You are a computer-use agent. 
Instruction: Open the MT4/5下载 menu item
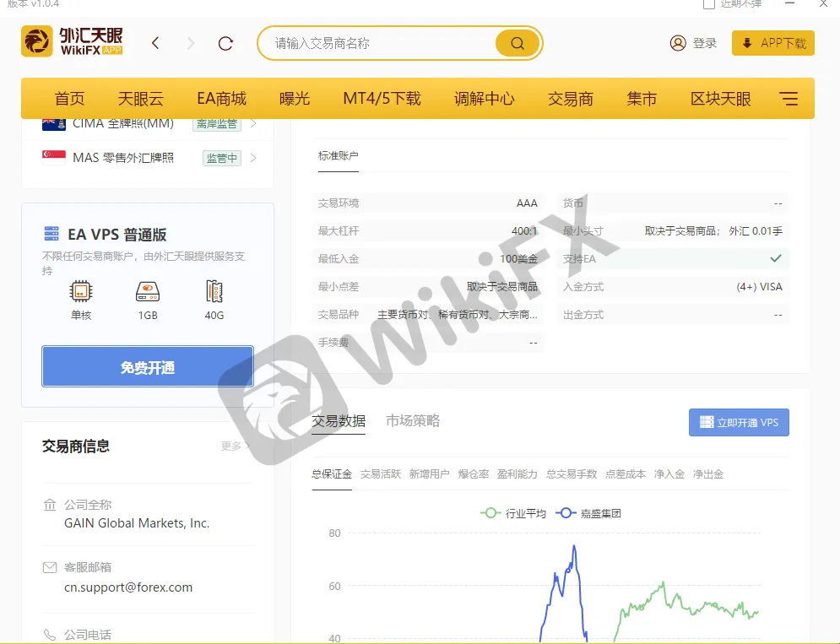coord(382,99)
